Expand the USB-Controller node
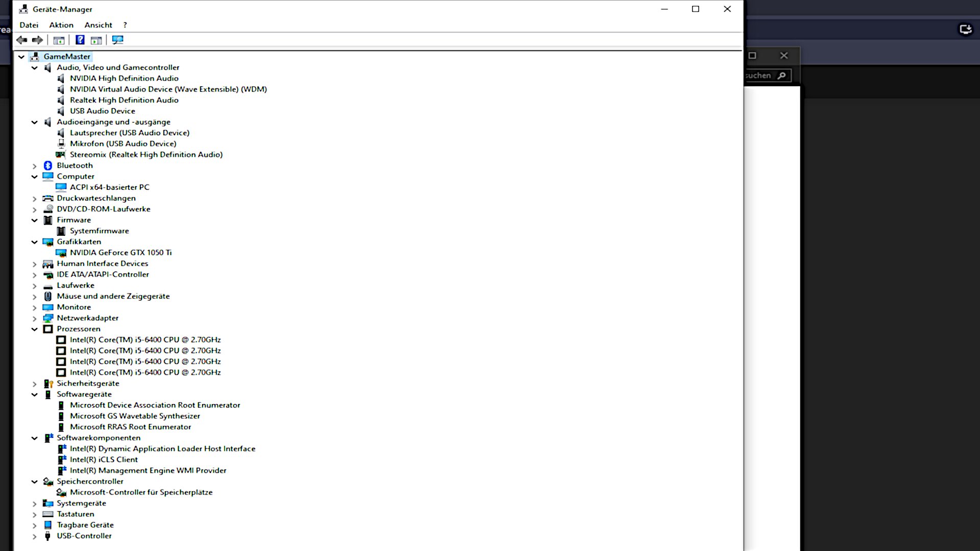This screenshot has height=551, width=980. [x=34, y=536]
